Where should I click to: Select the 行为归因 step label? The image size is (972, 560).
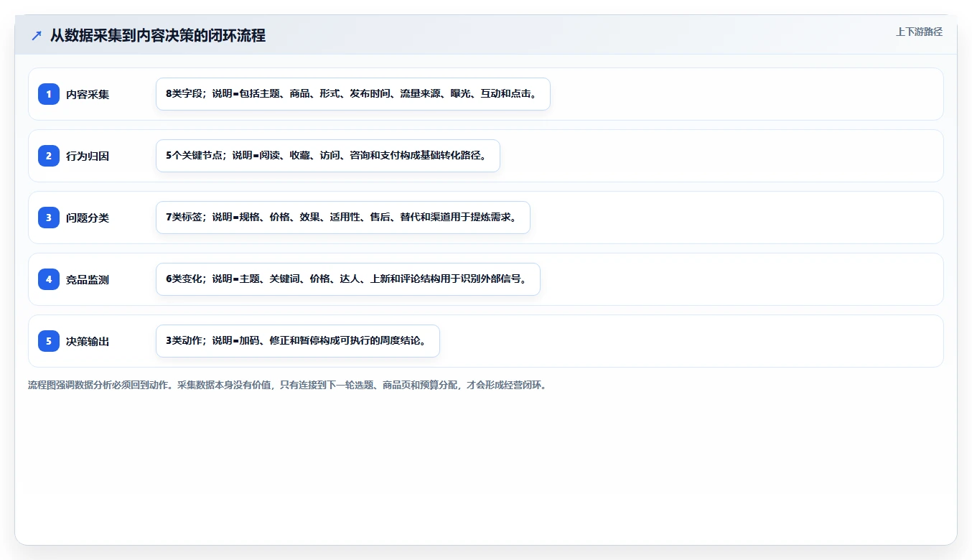coord(88,156)
